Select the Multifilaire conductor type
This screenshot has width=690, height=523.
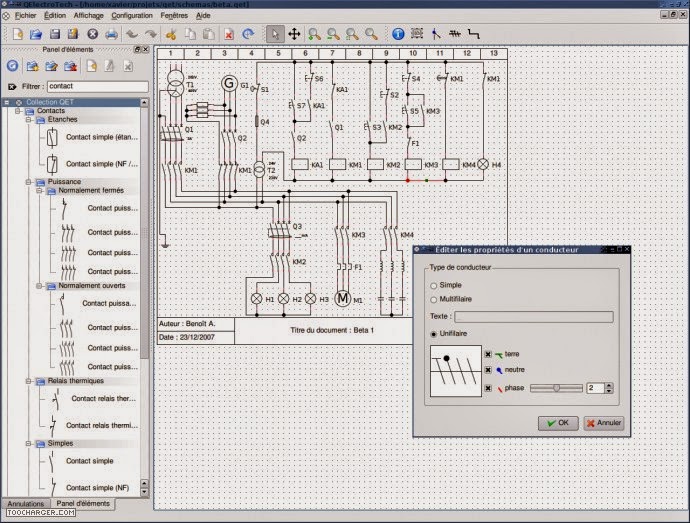433,300
